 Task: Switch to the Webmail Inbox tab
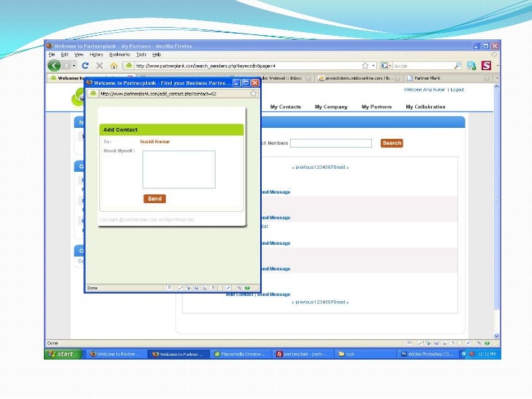pos(286,78)
